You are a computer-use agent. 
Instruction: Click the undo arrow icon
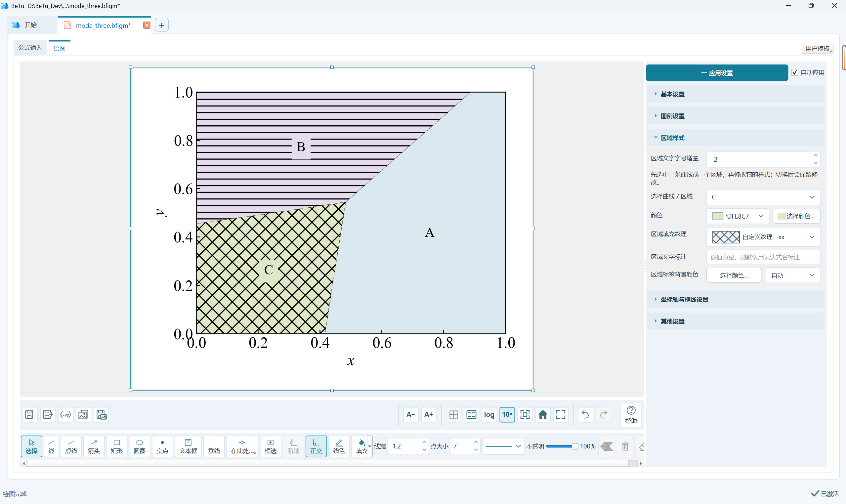pos(585,414)
